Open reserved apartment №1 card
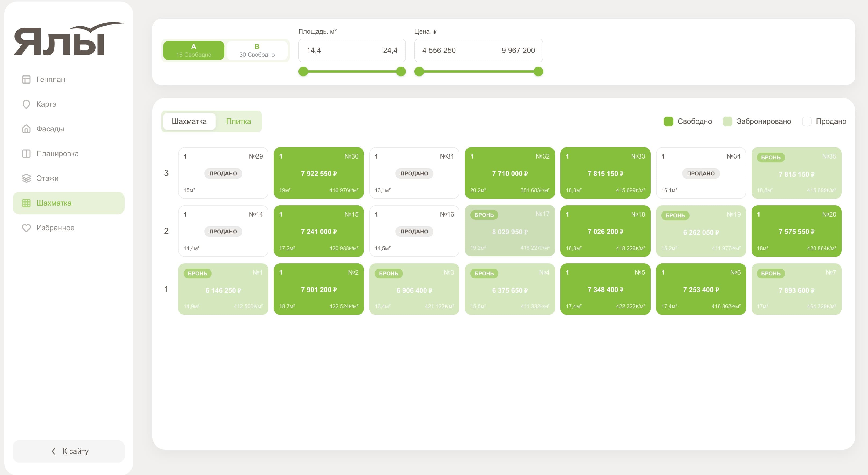The width and height of the screenshot is (868, 475). (223, 289)
